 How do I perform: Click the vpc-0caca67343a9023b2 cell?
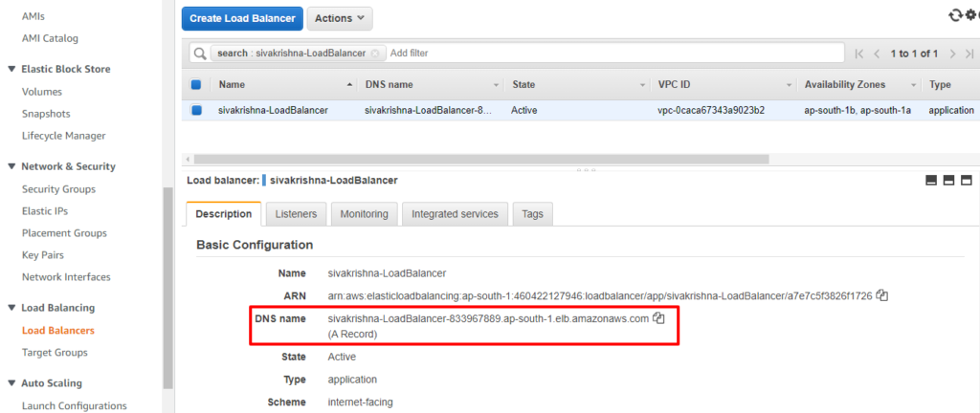click(711, 111)
